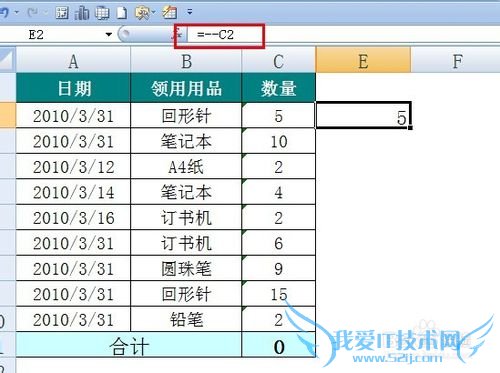The width and height of the screenshot is (500, 373).
Task: Click the round formula bar resize handle
Action: point(124,34)
